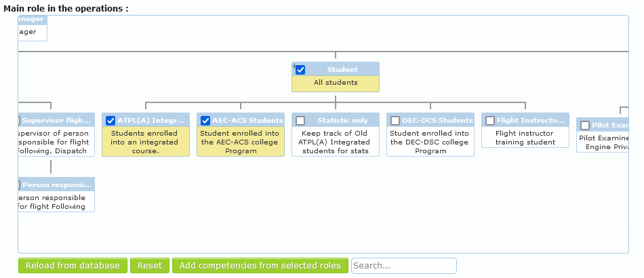
Task: Uncheck the ATPL(A) Integrated role checkbox
Action: click(110, 121)
